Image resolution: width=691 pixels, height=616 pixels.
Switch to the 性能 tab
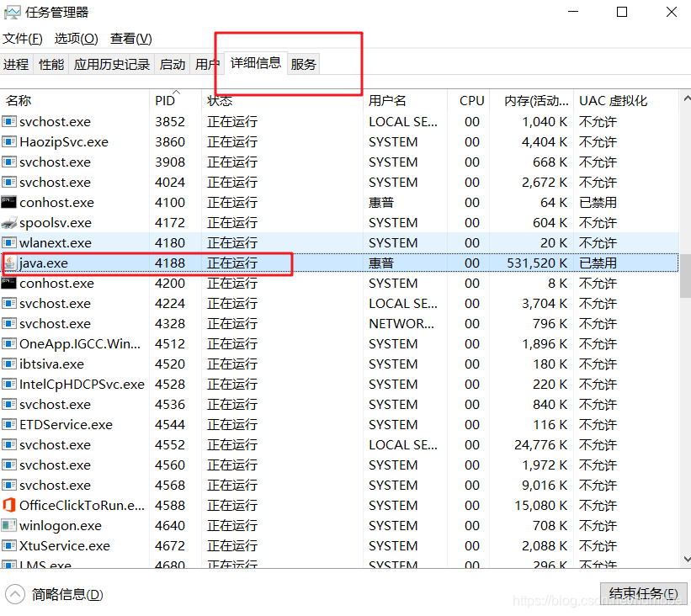point(51,64)
